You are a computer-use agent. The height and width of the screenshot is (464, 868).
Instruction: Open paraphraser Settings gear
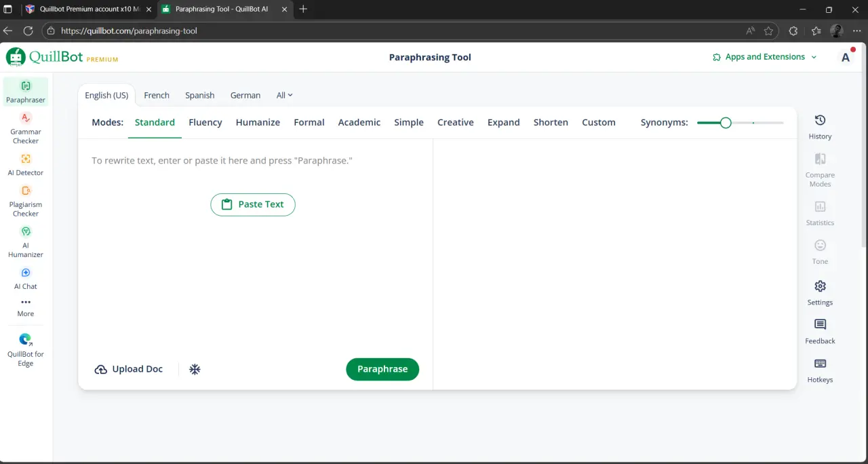[820, 292]
